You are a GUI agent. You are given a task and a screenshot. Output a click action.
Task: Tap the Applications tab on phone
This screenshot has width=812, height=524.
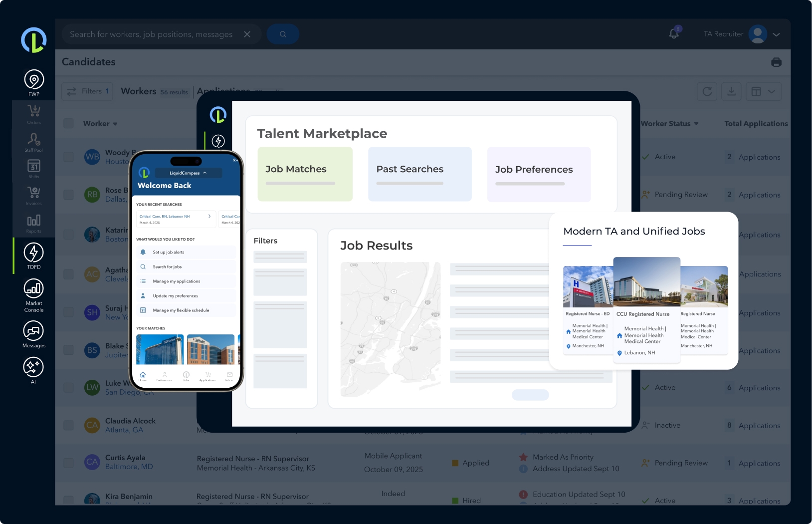tap(207, 376)
